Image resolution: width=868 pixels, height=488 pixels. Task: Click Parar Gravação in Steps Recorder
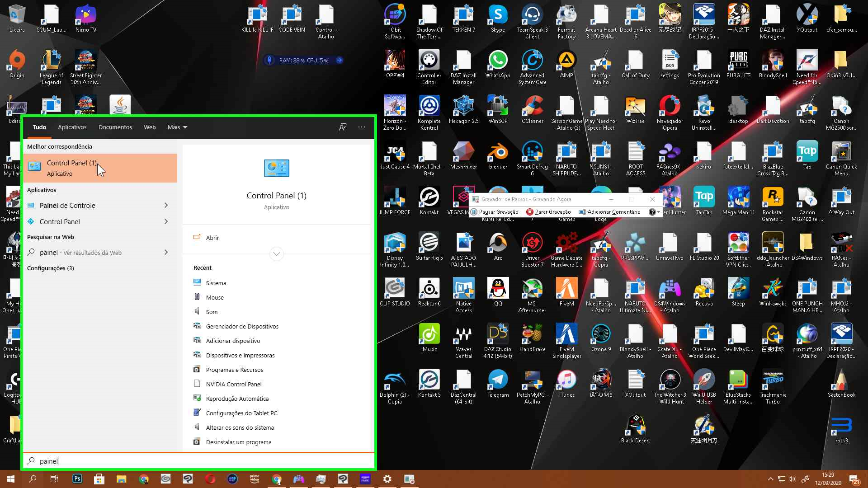pyautogui.click(x=548, y=212)
